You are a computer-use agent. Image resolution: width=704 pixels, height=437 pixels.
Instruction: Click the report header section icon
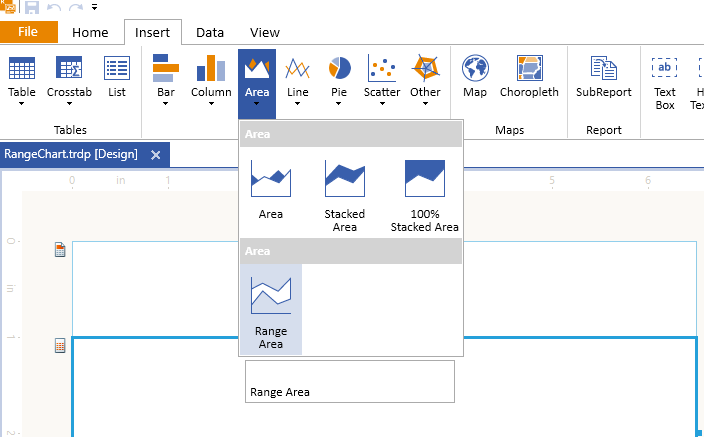click(x=60, y=249)
